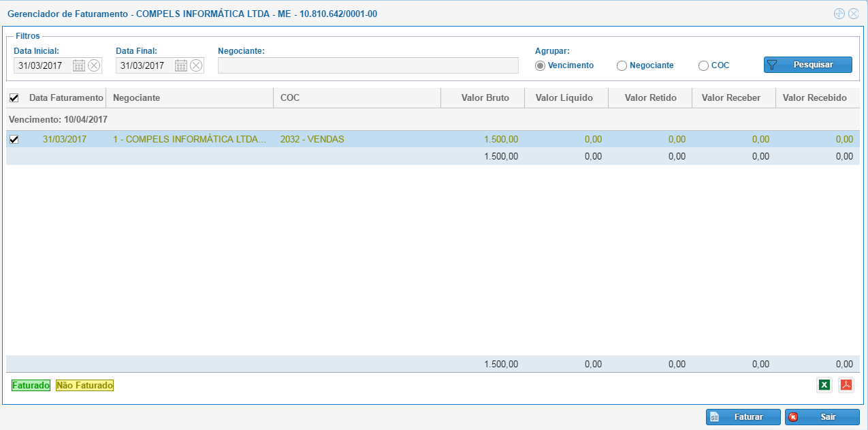The image size is (868, 430).
Task: Toggle the select-all checkbox in grid header
Action: pyautogui.click(x=14, y=98)
